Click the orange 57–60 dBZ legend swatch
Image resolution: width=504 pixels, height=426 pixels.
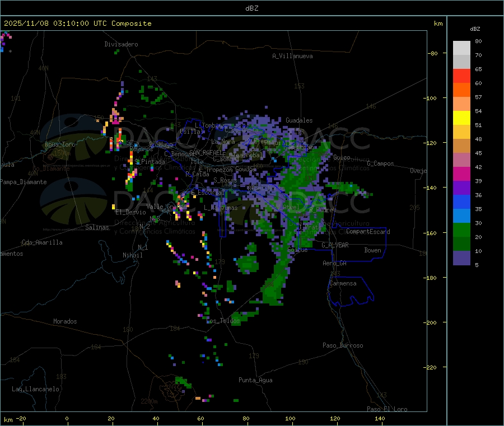461,90
